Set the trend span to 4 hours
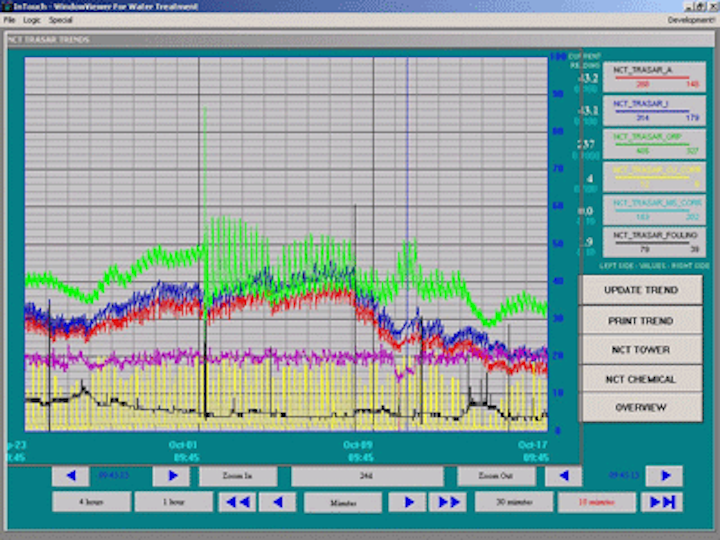Viewport: 720px width, 540px height. [91, 502]
